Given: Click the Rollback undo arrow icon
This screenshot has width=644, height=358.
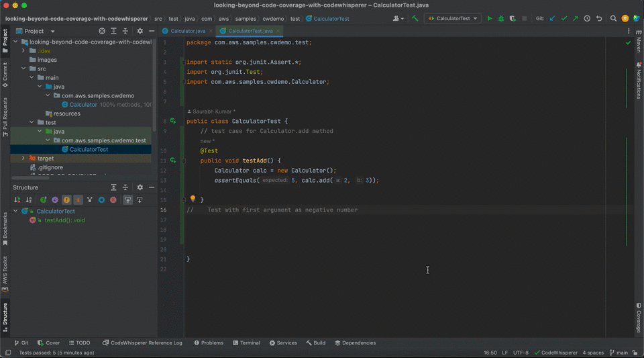Looking at the screenshot, I should [x=599, y=19].
